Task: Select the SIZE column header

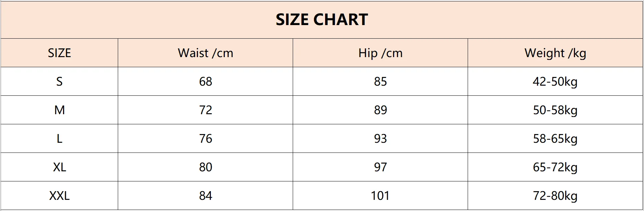Action: 59,53
